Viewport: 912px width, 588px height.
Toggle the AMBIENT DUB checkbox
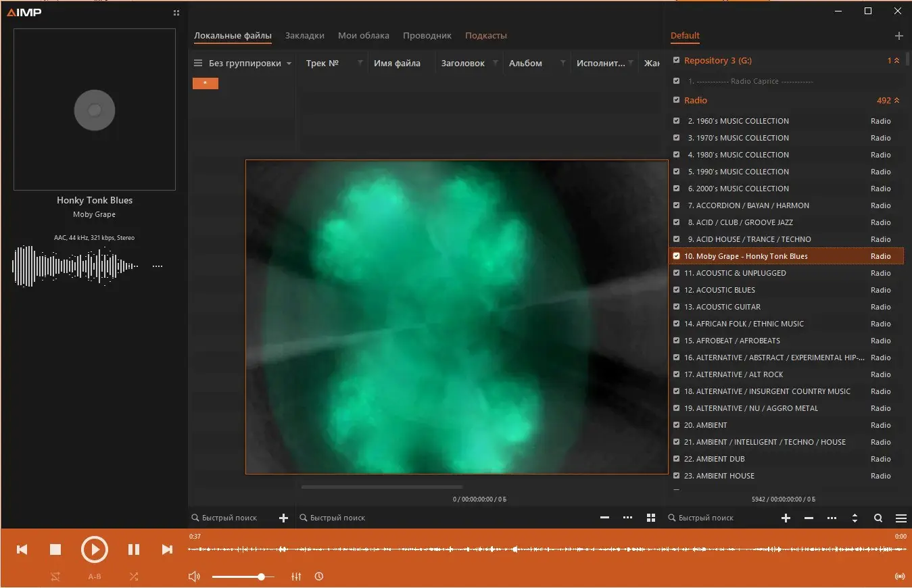coord(676,459)
